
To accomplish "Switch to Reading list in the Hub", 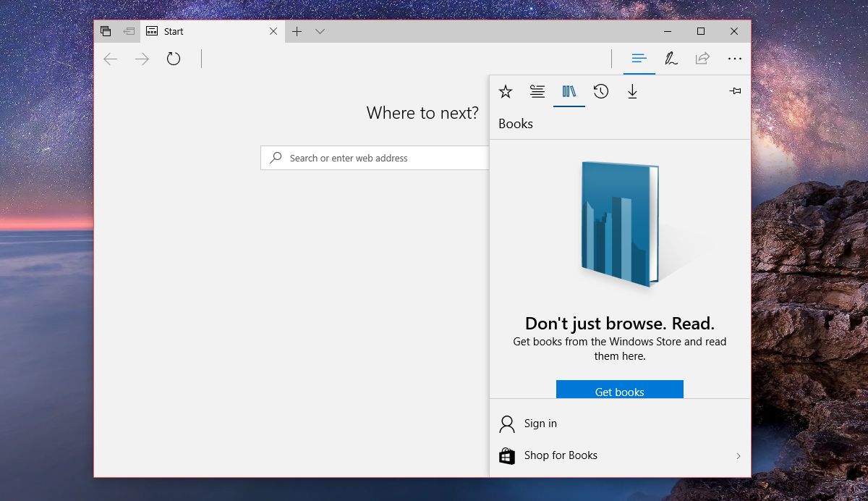I will pyautogui.click(x=537, y=91).
